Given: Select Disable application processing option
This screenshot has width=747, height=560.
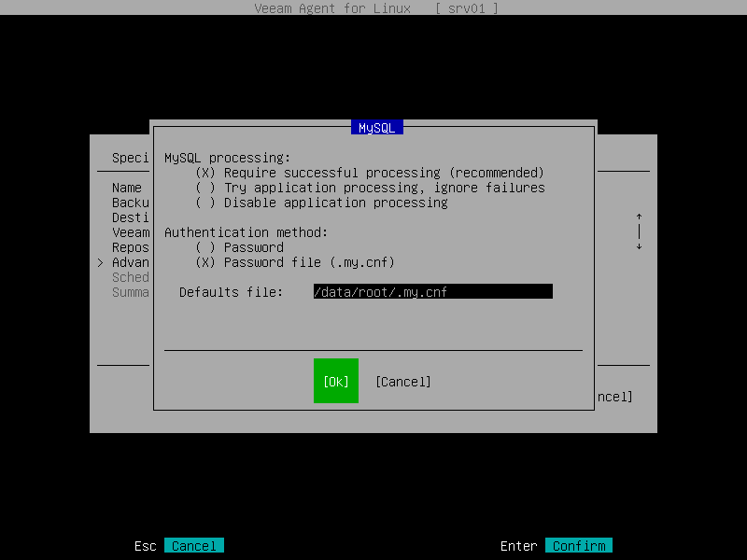Looking at the screenshot, I should [x=321, y=203].
